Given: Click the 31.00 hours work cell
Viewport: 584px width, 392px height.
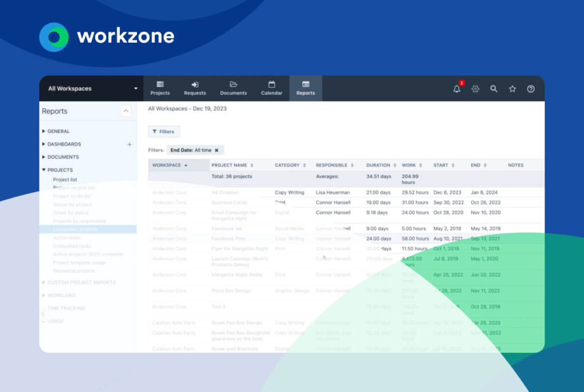Looking at the screenshot, I should point(415,203).
